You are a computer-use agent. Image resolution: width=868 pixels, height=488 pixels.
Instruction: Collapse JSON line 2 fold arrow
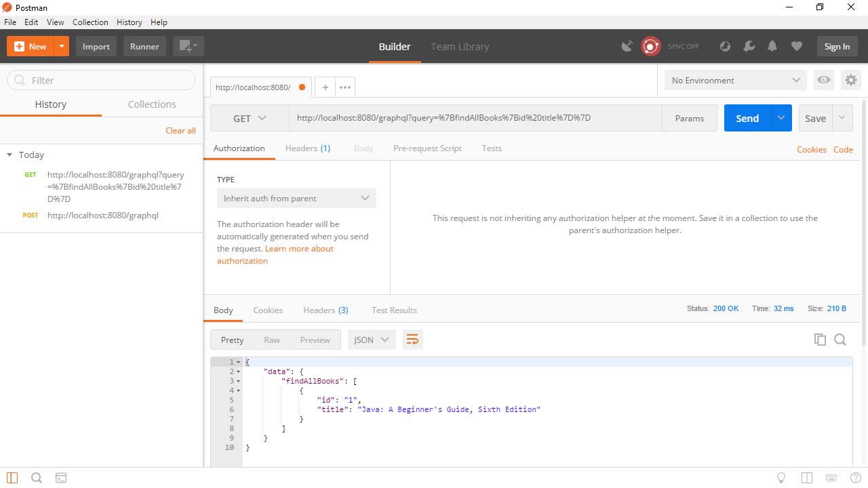[x=238, y=371]
